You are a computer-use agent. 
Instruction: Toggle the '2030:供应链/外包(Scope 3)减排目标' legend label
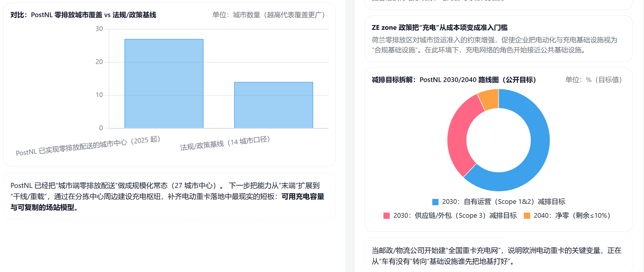coord(455,216)
